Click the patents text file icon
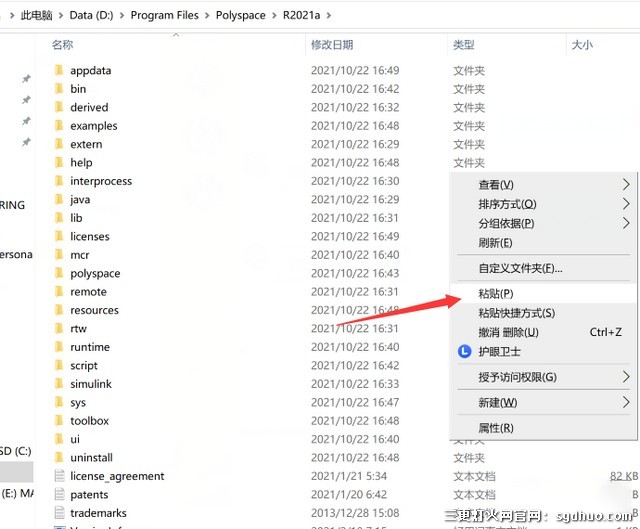640x529 pixels. pyautogui.click(x=60, y=494)
